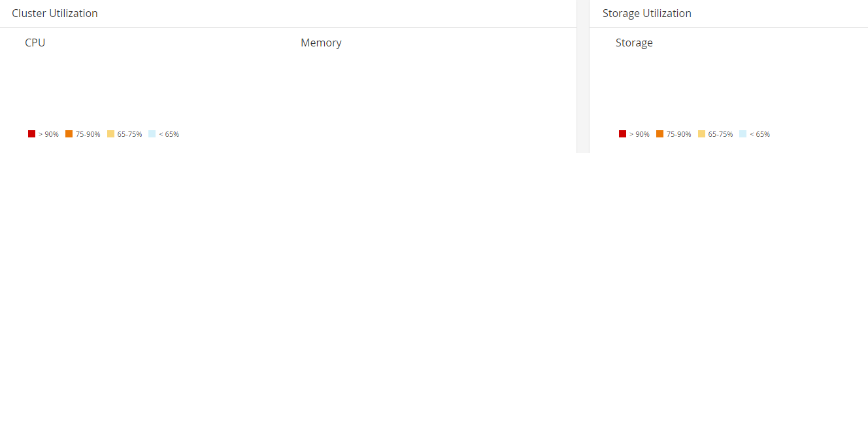The height and width of the screenshot is (424, 868).
Task: Click the "75-90%" legend label under CPU
Action: (x=88, y=134)
